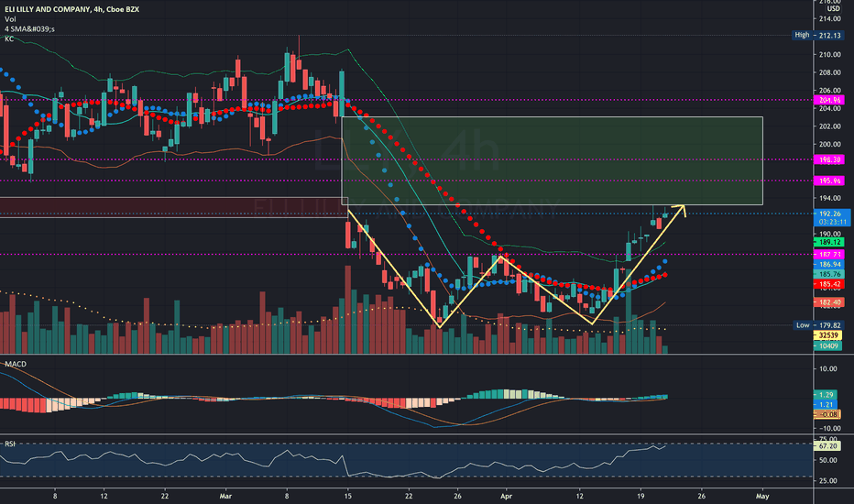Click the MACD 1.21 value label
The width and height of the screenshot is (854, 504).
(825, 404)
